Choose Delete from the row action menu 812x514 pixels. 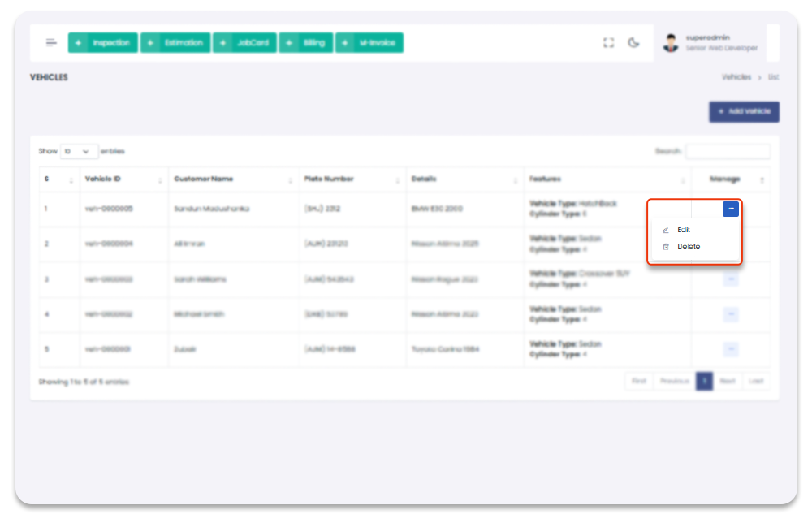pos(688,247)
